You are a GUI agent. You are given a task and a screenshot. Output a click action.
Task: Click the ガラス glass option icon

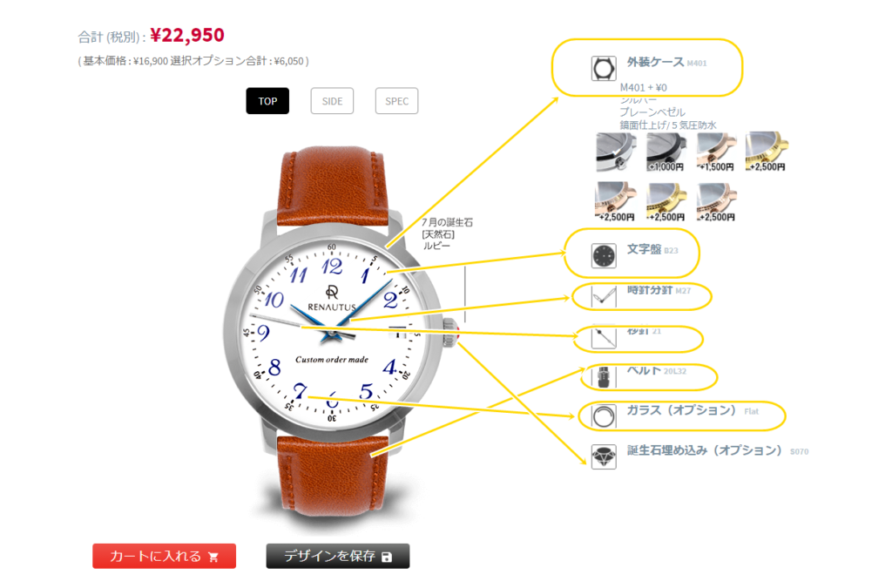604,416
